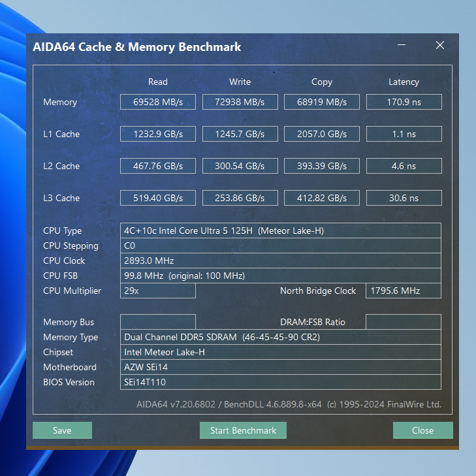Select L2 Cache latency 4.6 ns

click(x=404, y=166)
